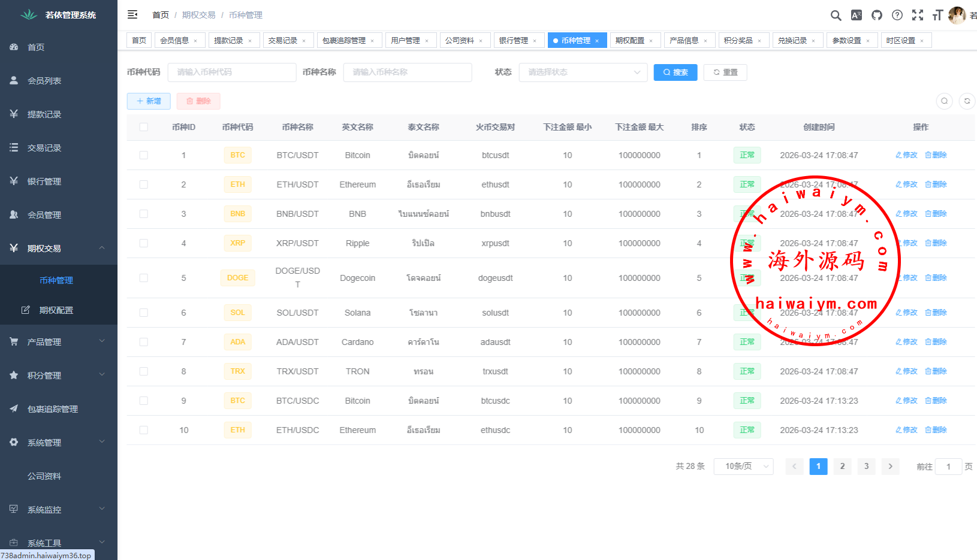
Task: Open the 状态 status select dropdown
Action: 583,72
